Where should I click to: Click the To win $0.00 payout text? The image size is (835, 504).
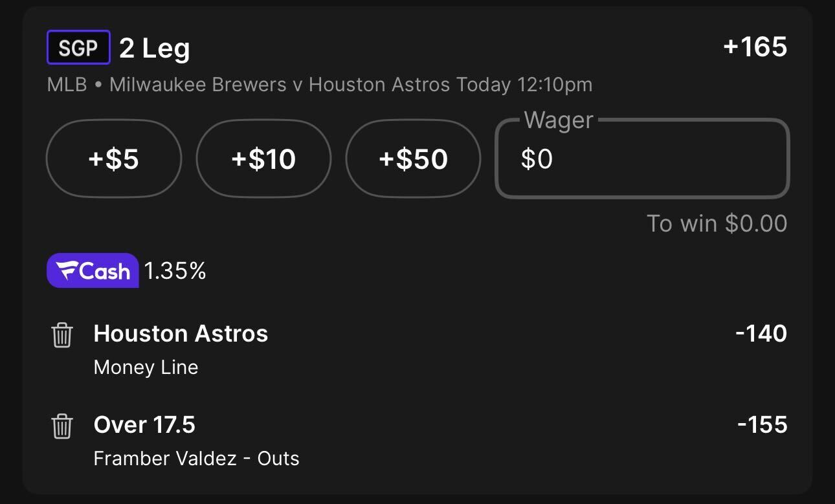[717, 224]
